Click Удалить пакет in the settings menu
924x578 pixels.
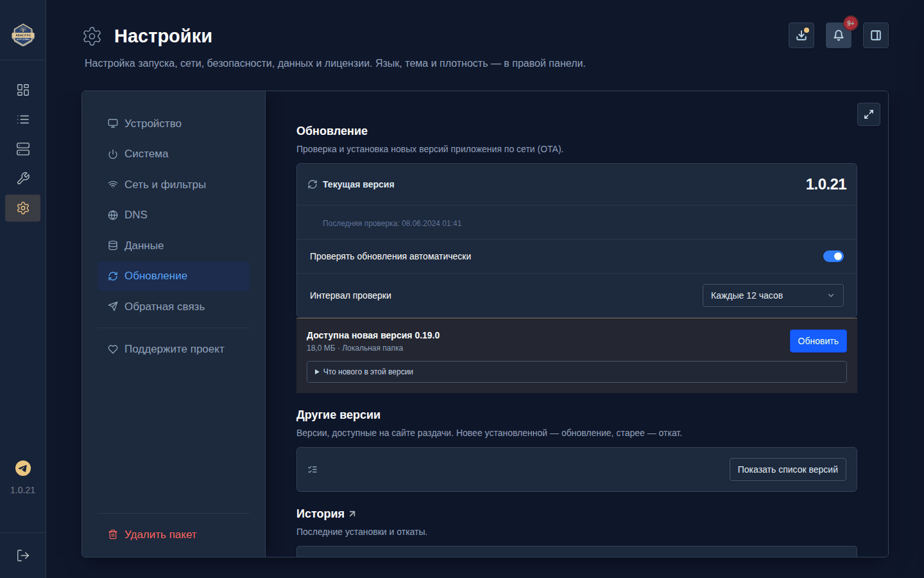pyautogui.click(x=173, y=534)
